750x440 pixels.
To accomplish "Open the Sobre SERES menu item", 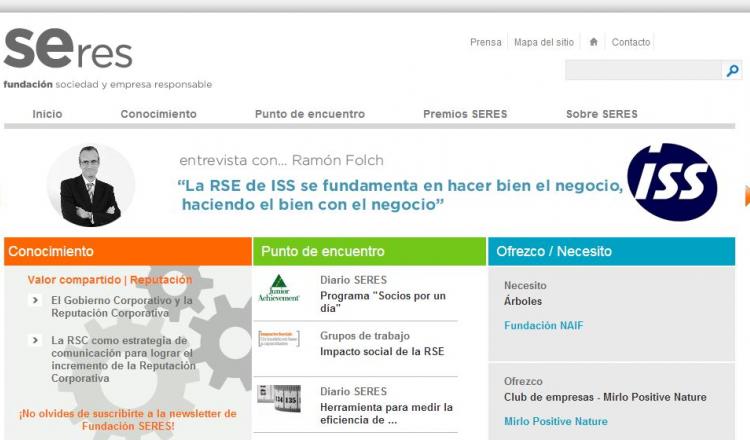I will click(x=602, y=114).
